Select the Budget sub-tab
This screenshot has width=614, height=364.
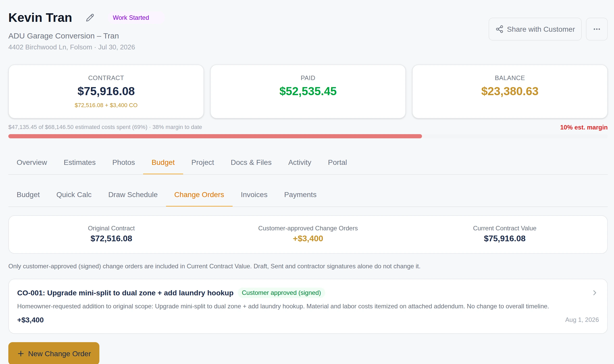click(28, 195)
